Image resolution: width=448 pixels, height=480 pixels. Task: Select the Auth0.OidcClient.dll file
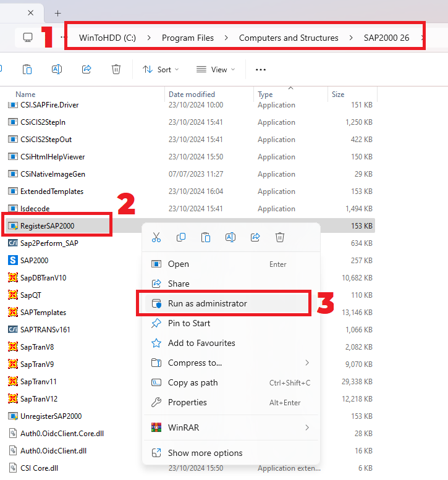(x=53, y=451)
